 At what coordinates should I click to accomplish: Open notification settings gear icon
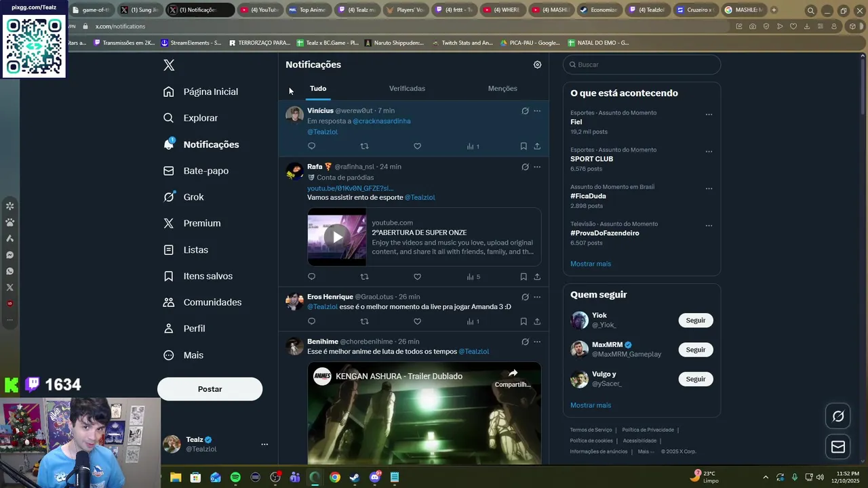pos(537,64)
